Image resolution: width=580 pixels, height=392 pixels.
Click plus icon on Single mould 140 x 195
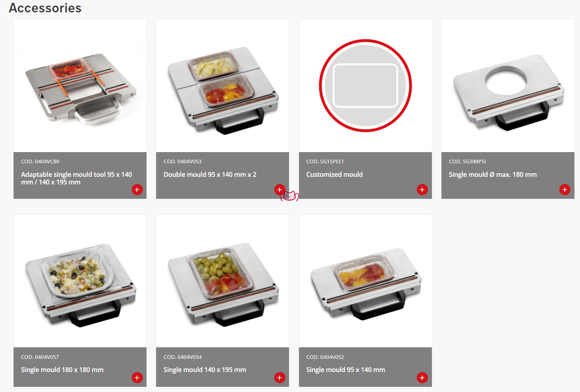click(279, 378)
